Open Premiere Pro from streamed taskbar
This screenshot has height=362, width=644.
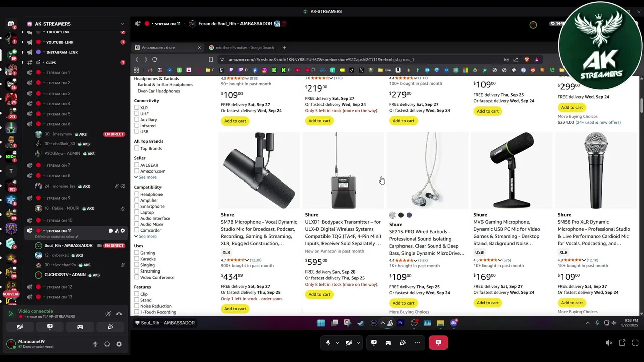pyautogui.click(x=401, y=323)
